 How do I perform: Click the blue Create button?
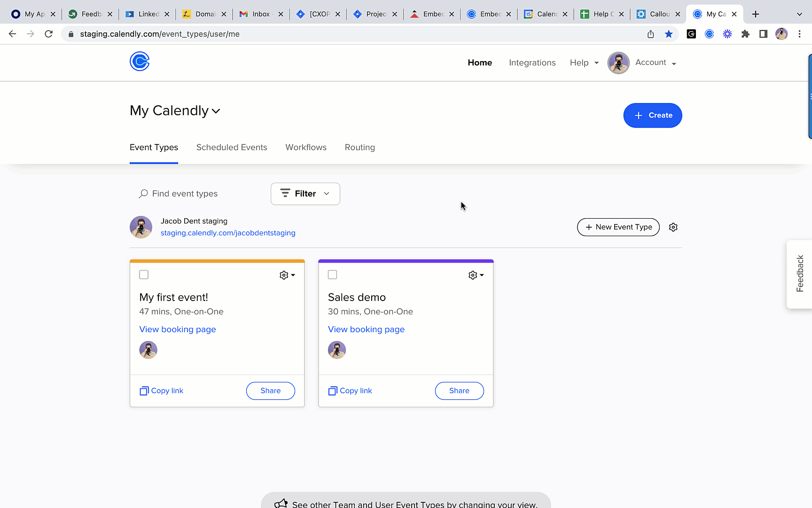(653, 115)
